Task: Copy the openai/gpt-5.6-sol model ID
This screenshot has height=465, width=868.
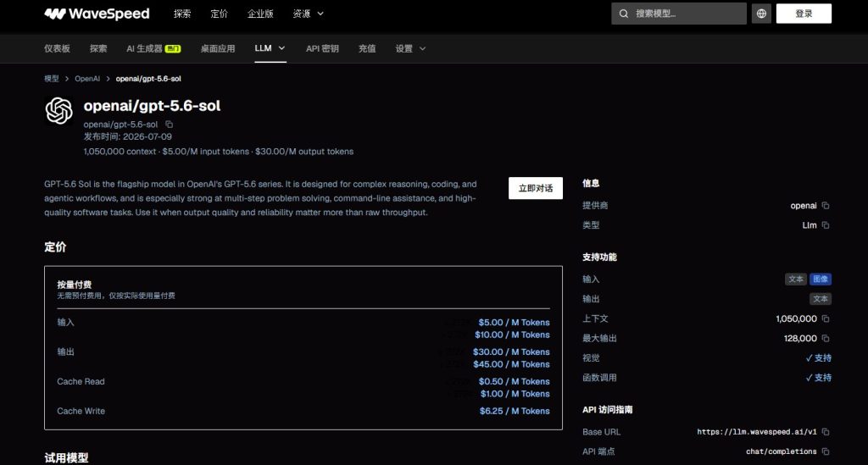Action: [x=170, y=125]
